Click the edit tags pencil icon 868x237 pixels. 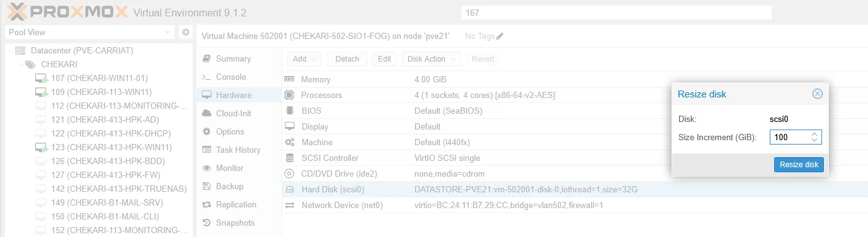click(500, 36)
